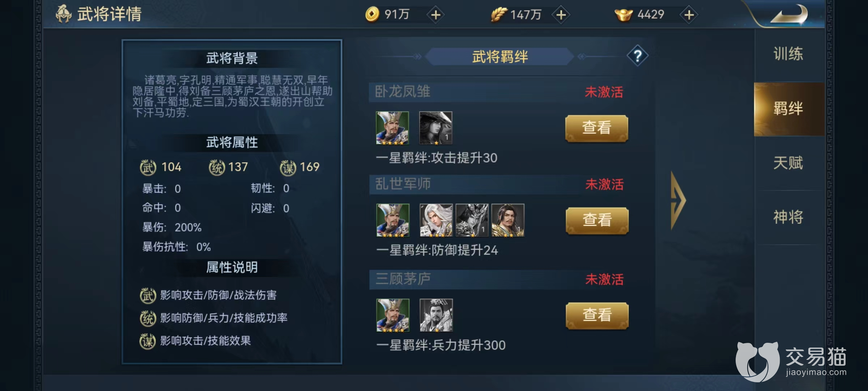Select the grayscale general portrait in 三顾茅庐
This screenshot has height=391, width=868.
[436, 315]
